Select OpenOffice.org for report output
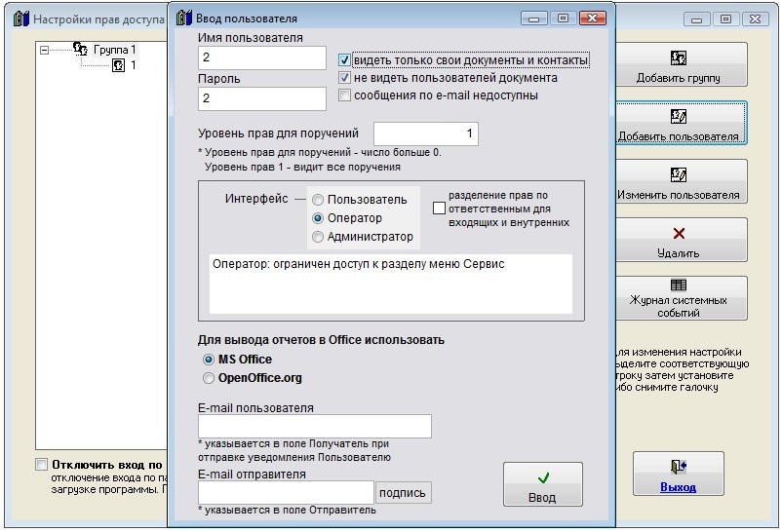 pos(209,378)
